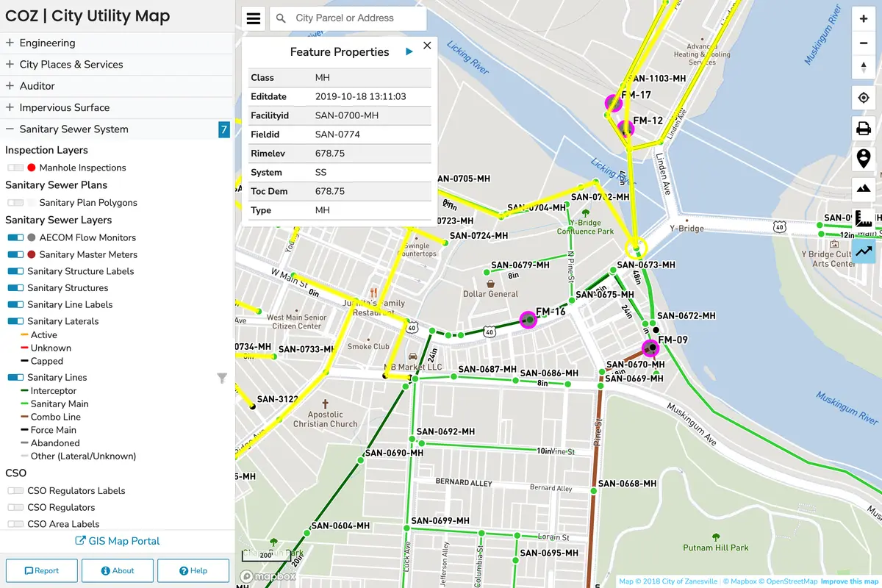This screenshot has width=882, height=588.
Task: Toggle the elevation profile chart tool
Action: [864, 250]
